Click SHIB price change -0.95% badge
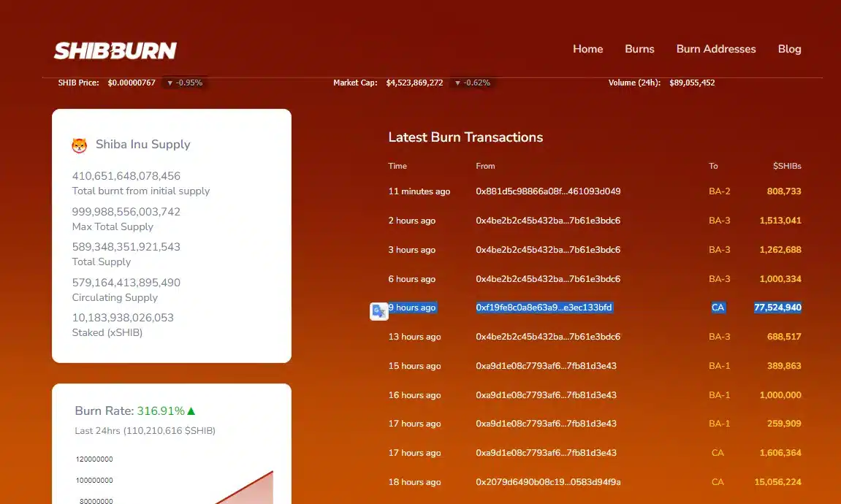Viewport: 841px width, 504px height. [x=185, y=83]
